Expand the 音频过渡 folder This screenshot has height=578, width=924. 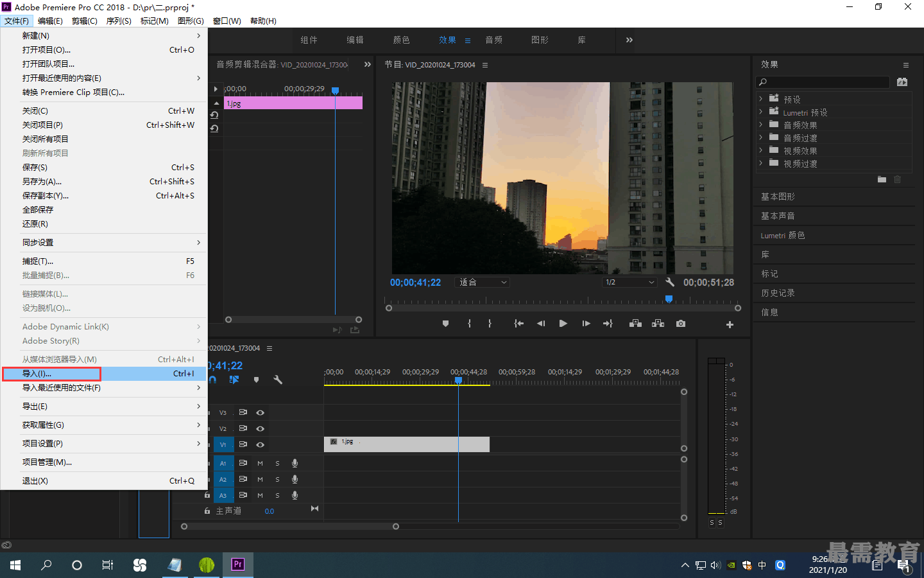[x=761, y=137]
